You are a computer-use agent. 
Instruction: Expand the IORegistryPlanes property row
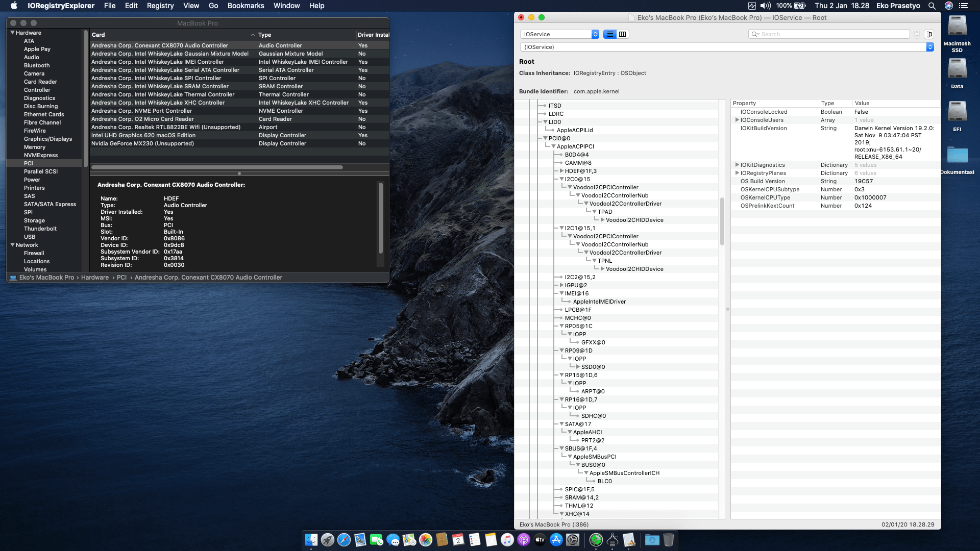click(737, 173)
